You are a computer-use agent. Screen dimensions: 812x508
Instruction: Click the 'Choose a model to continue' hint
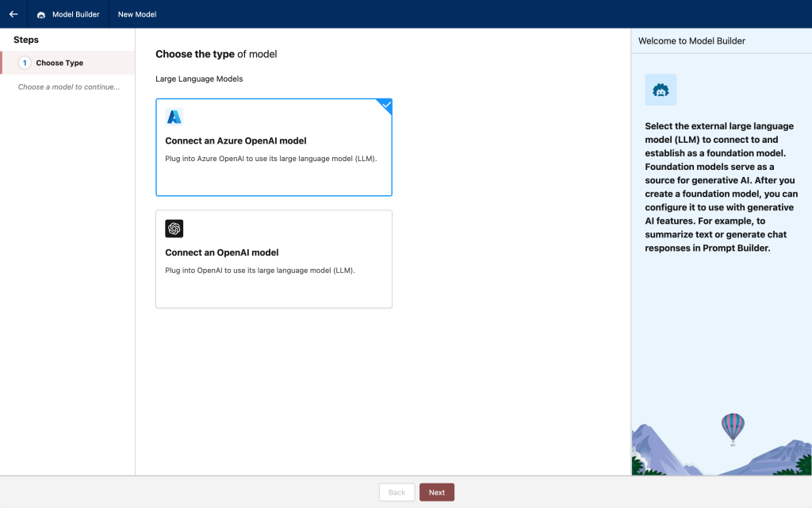pyautogui.click(x=69, y=87)
